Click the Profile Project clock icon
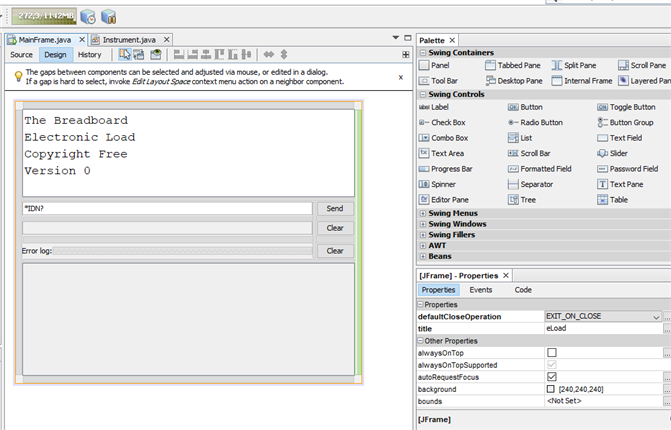The image size is (671, 430). (87, 17)
